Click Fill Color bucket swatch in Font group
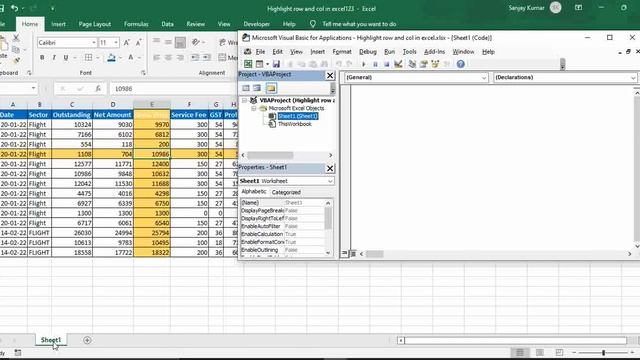 pos(111,58)
